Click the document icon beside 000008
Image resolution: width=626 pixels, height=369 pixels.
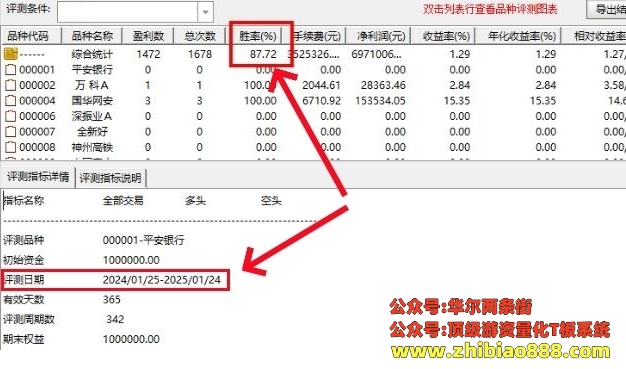pyautogui.click(x=10, y=147)
